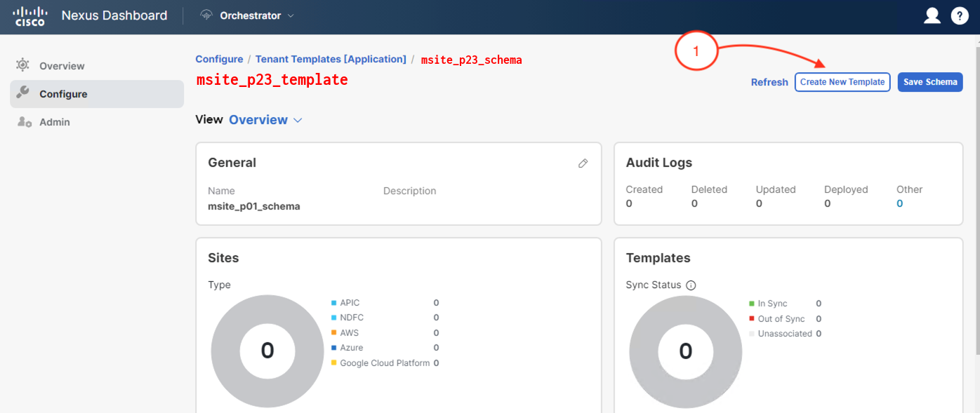This screenshot has height=413, width=980.
Task: Click the Refresh link
Action: click(769, 82)
